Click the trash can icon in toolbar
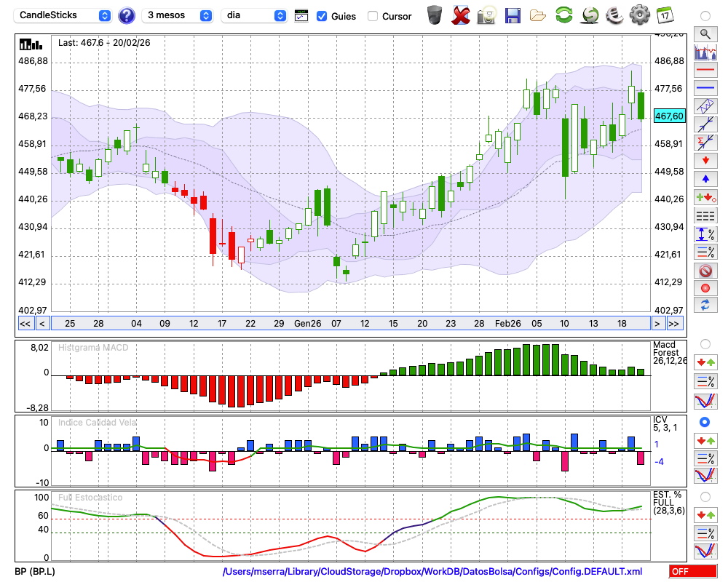 click(435, 15)
